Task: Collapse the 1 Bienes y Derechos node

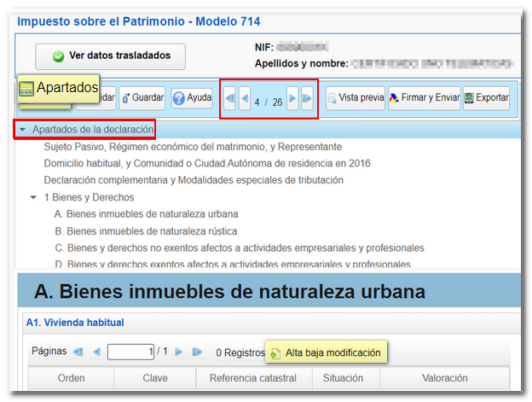Action: click(x=33, y=197)
